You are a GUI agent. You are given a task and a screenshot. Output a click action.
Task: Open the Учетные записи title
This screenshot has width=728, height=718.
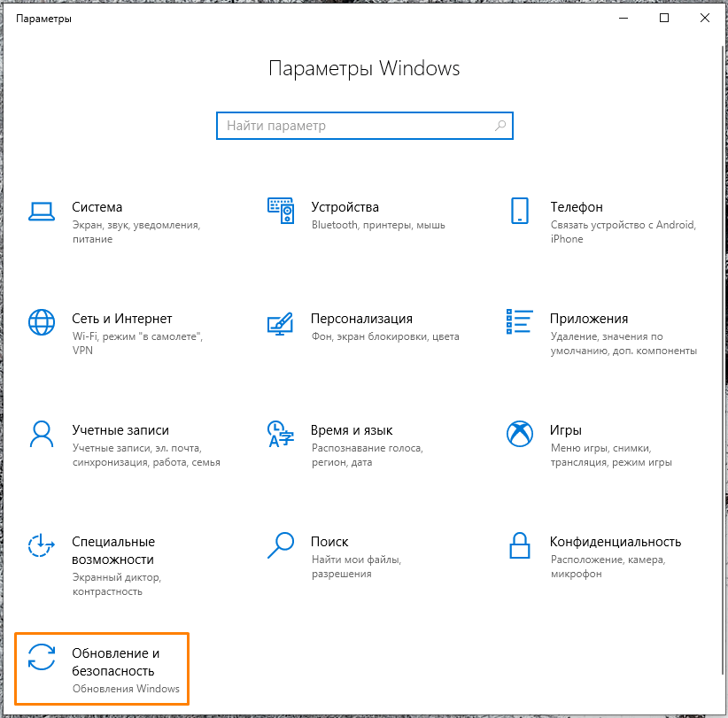pyautogui.click(x=120, y=430)
